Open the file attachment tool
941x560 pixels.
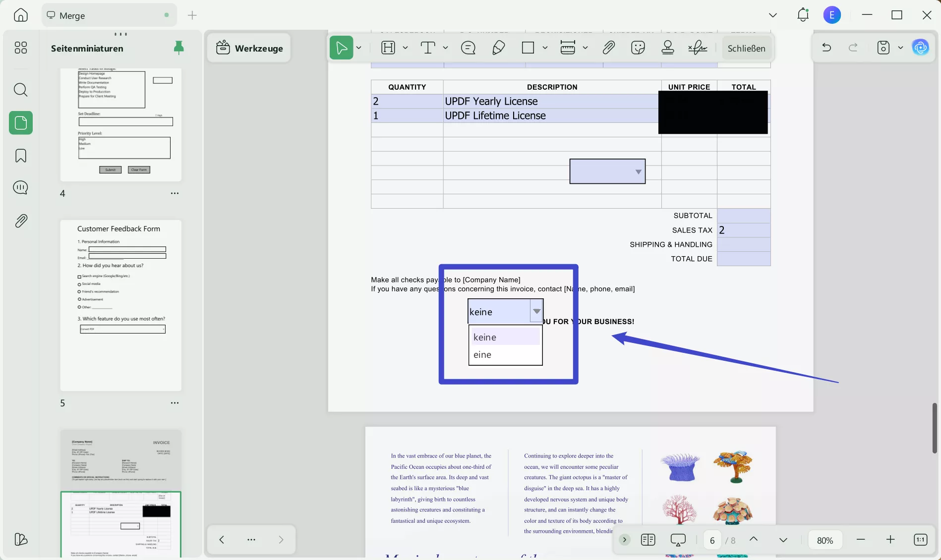[609, 47]
